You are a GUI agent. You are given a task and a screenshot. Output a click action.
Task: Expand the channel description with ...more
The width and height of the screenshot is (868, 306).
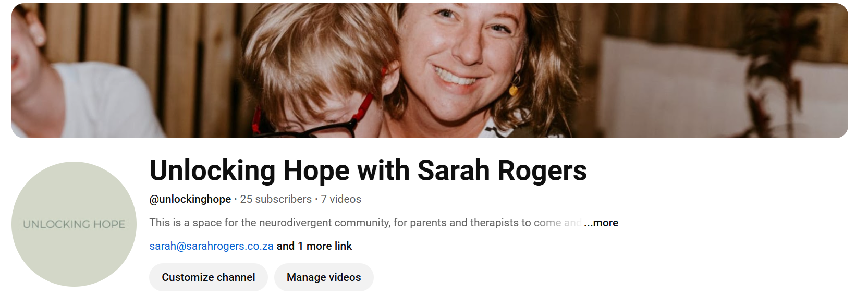tap(601, 223)
